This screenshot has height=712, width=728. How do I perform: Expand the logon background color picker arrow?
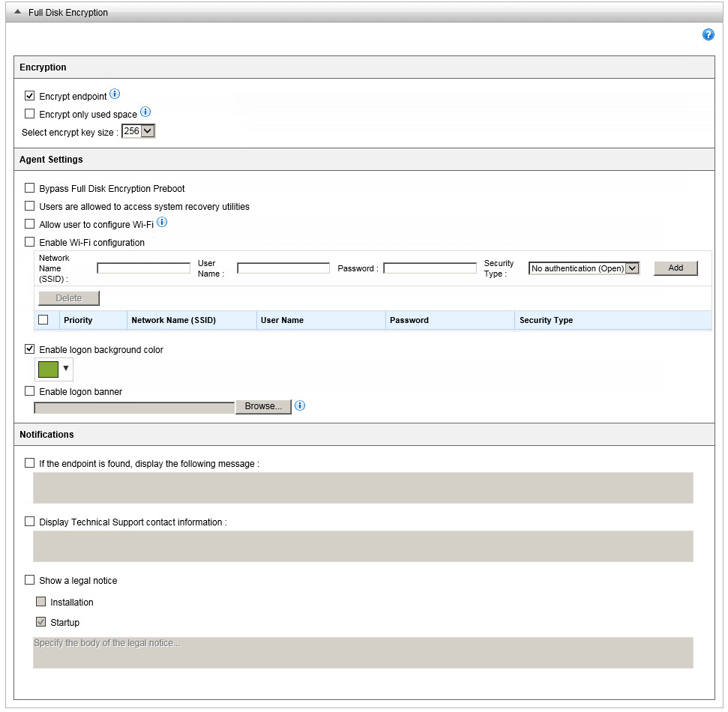[x=66, y=369]
